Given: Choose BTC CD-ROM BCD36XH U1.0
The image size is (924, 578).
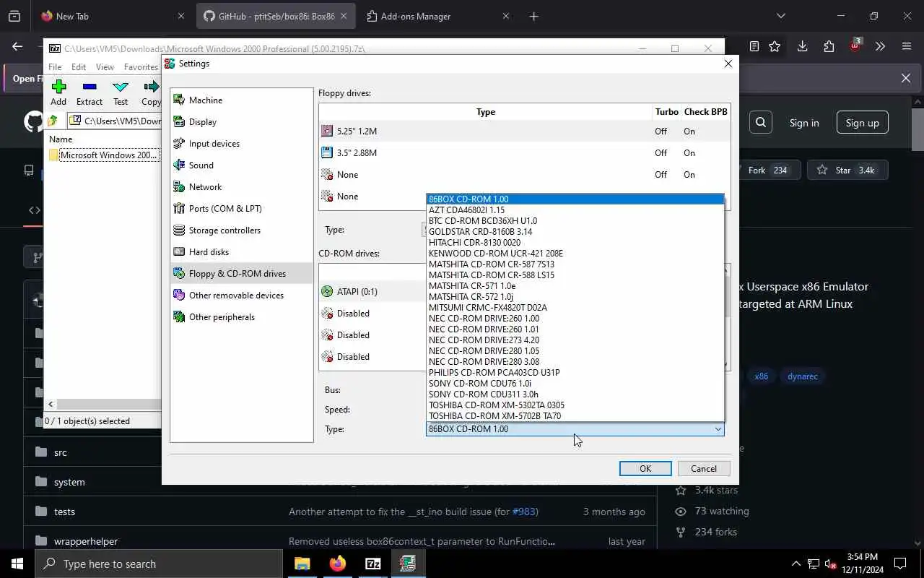Looking at the screenshot, I should pyautogui.click(x=575, y=220).
